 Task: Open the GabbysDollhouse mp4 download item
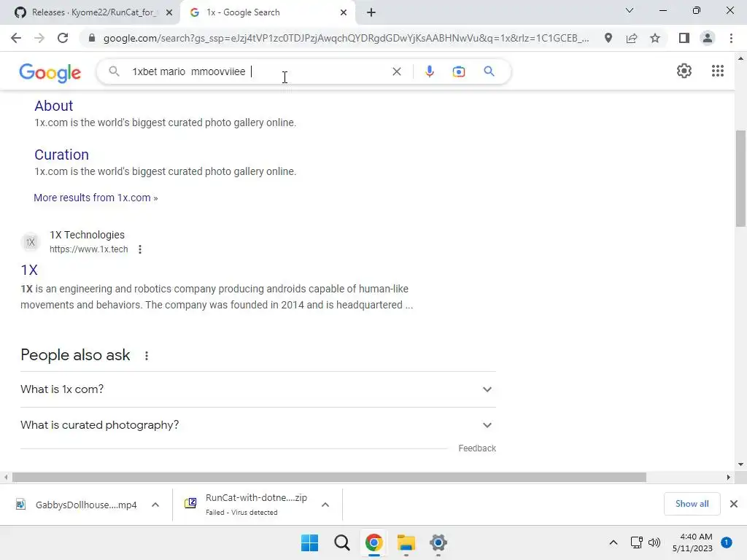77,505
